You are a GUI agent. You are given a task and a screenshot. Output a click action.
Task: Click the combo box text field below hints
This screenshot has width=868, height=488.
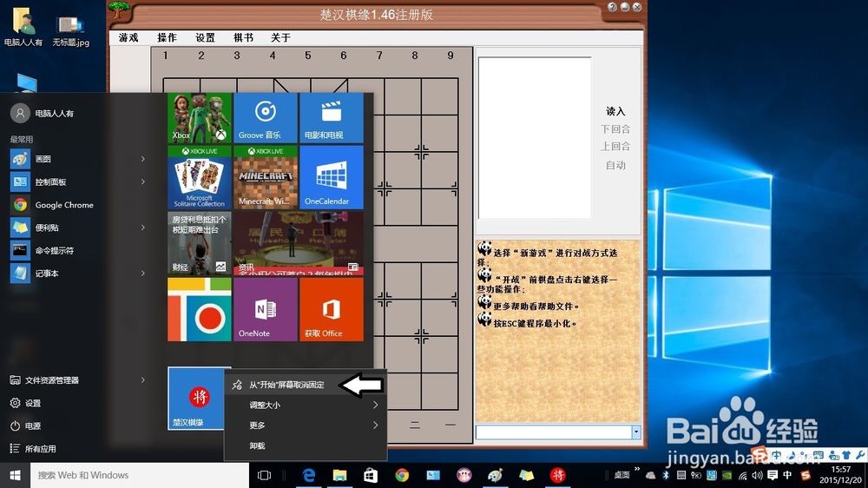click(553, 432)
